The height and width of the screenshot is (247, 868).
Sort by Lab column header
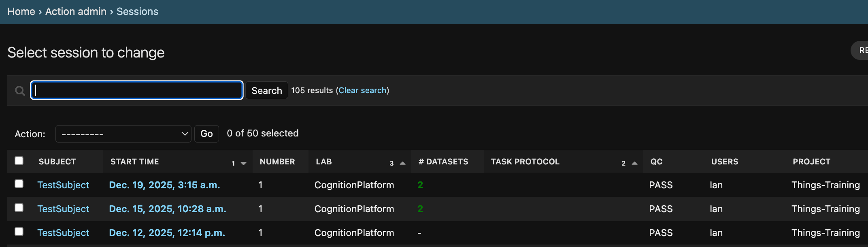[x=324, y=162]
